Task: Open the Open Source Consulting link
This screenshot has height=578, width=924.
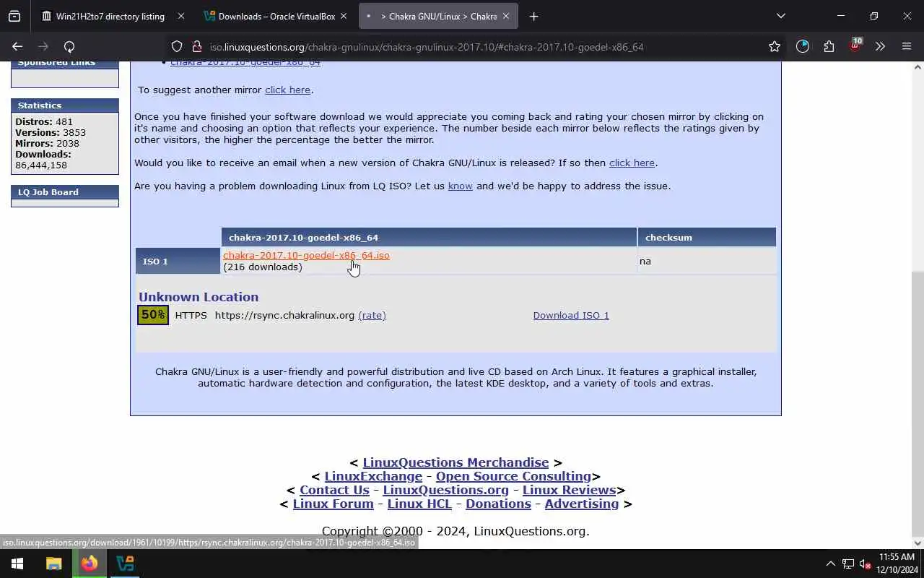Action: coord(513,476)
